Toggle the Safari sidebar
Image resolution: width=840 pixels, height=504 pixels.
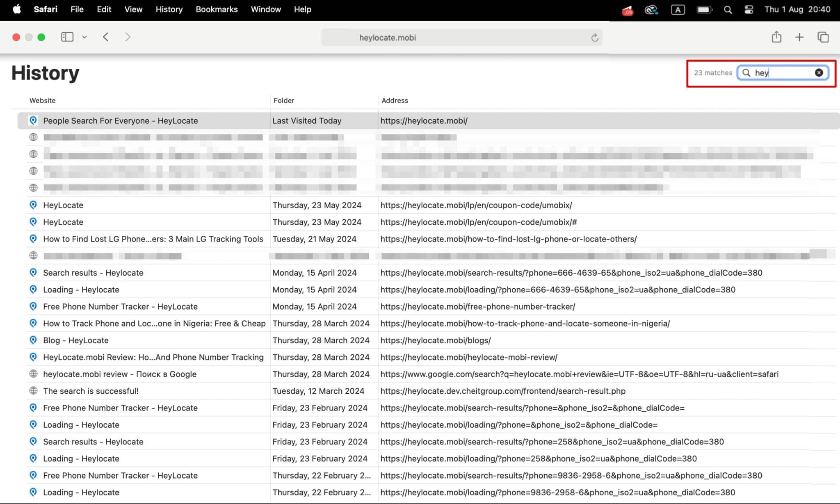67,37
